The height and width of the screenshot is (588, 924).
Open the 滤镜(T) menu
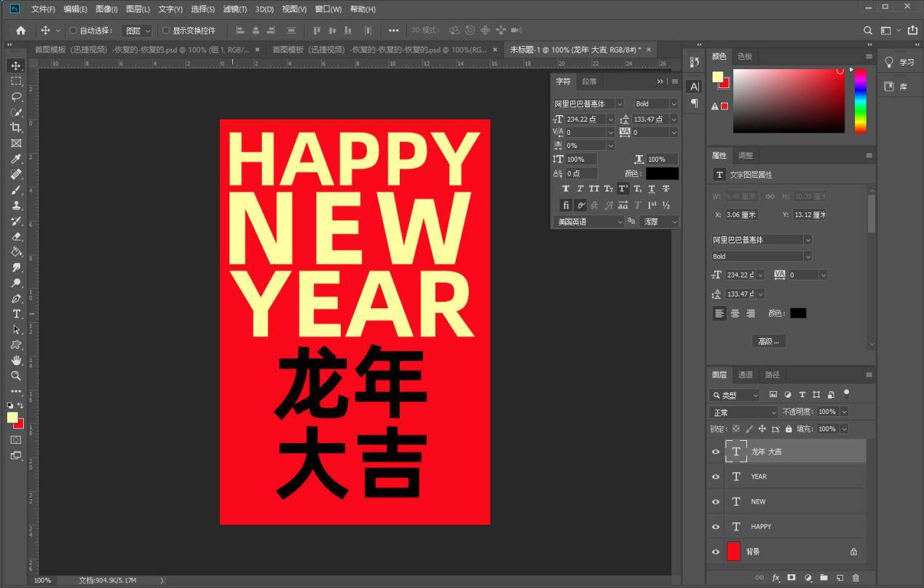coord(234,9)
